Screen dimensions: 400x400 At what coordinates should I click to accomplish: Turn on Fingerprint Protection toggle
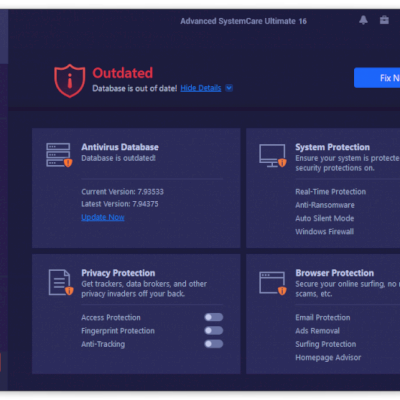pos(214,331)
